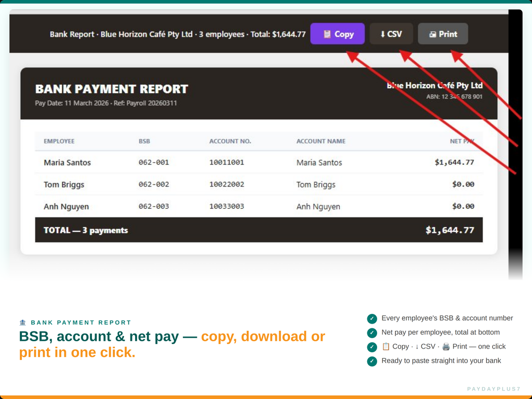Click the bank icon beside BANK PAYMENT REPORT label
This screenshot has width=532, height=399.
[x=23, y=322]
